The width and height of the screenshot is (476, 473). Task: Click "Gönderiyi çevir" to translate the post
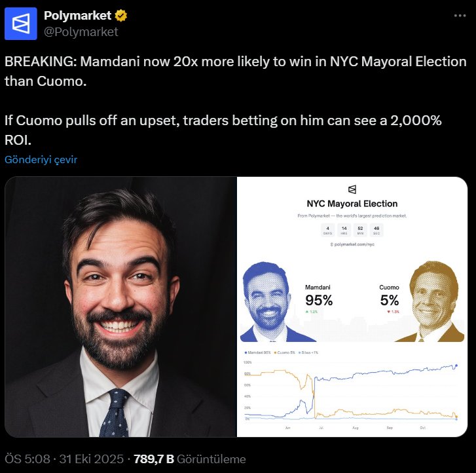[41, 160]
